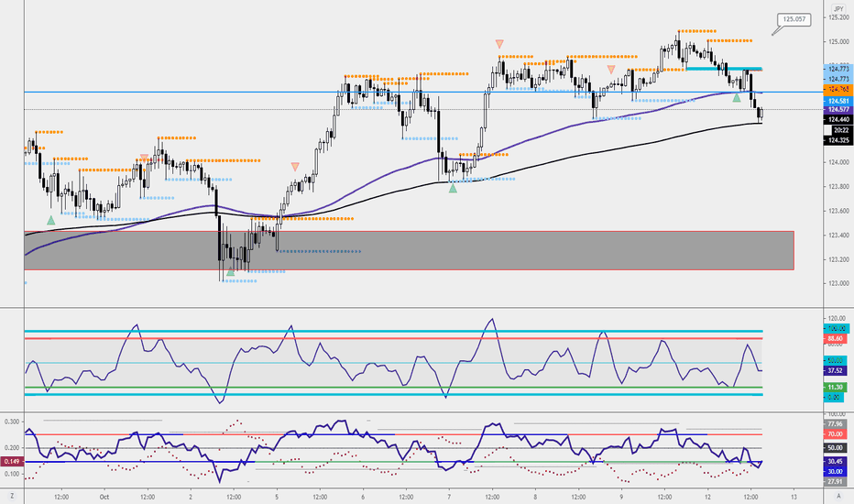Select green up-triangle marker under leftmost candles

pos(50,220)
